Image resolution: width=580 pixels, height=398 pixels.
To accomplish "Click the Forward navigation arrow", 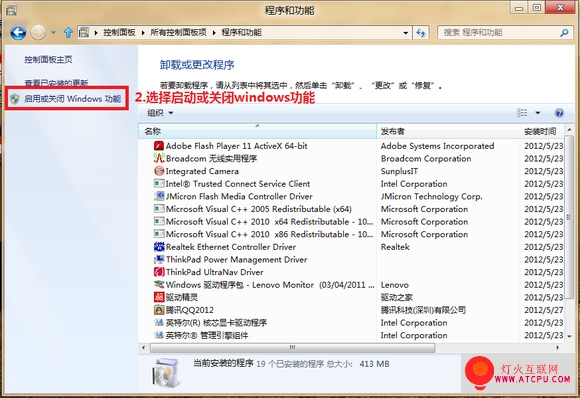I will 38,33.
